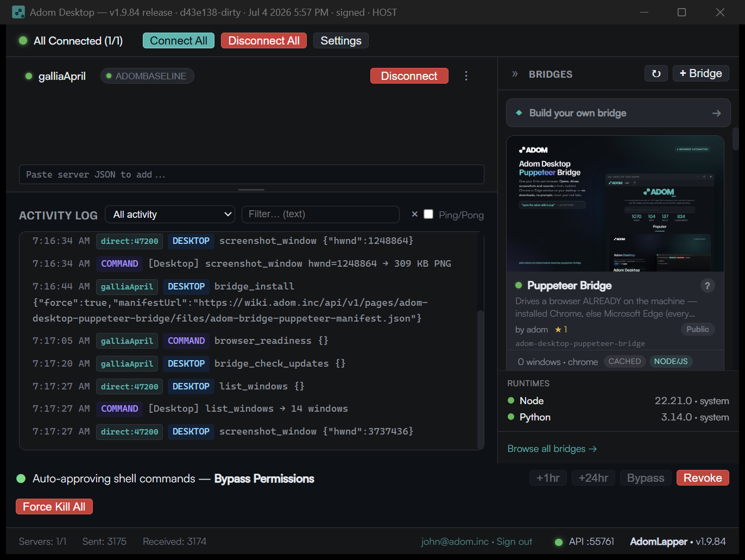Viewport: 745px width, 560px height.
Task: Clear the activity log filter with the X
Action: 414,214
